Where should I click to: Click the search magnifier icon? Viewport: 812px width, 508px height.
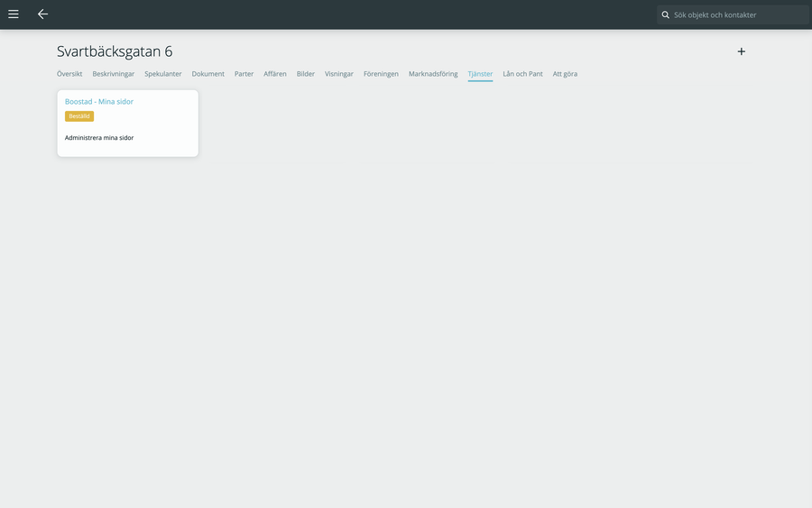pyautogui.click(x=666, y=15)
